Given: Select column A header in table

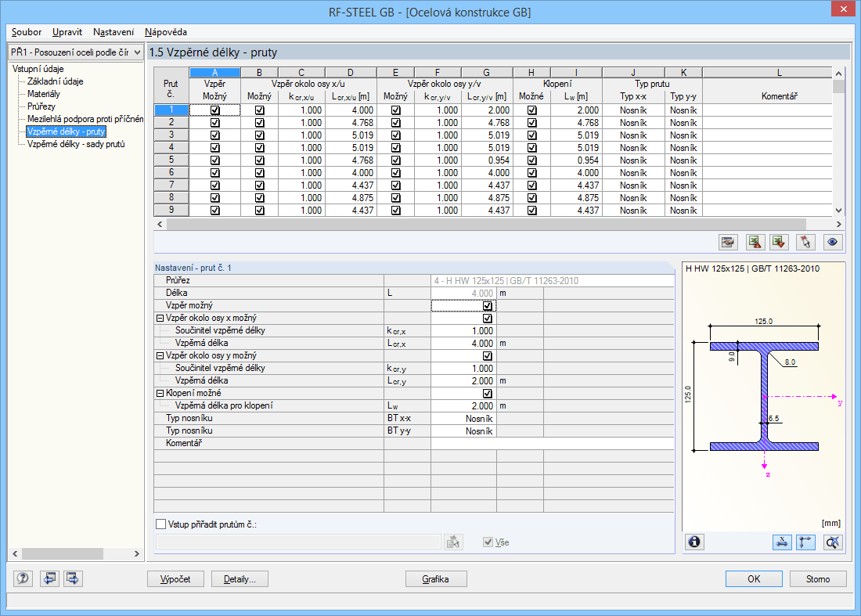Looking at the screenshot, I should point(214,73).
